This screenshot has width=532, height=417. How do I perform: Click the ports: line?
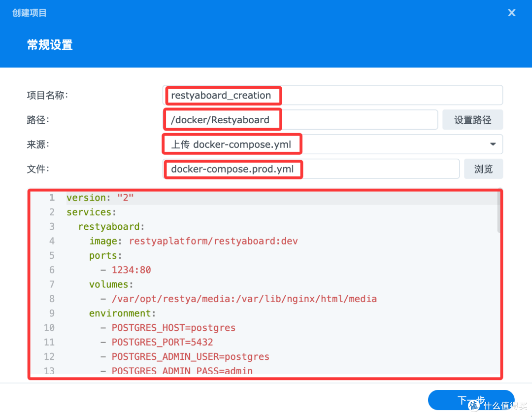pos(105,255)
